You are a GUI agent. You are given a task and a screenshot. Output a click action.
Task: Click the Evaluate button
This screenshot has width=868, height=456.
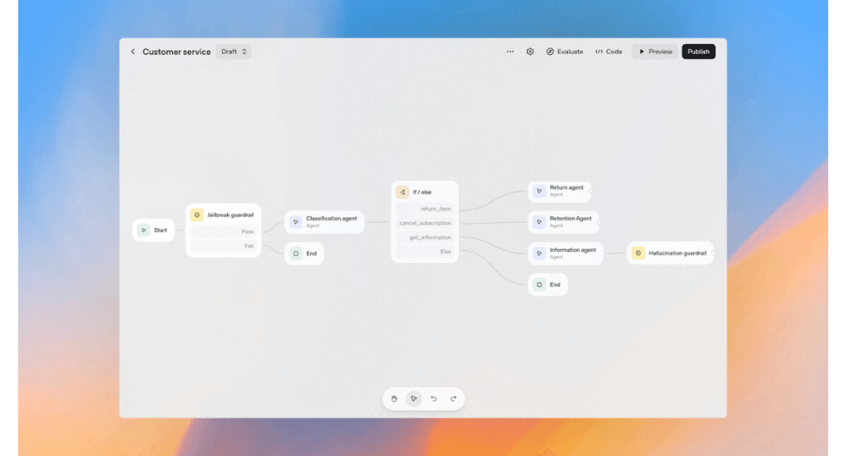565,52
